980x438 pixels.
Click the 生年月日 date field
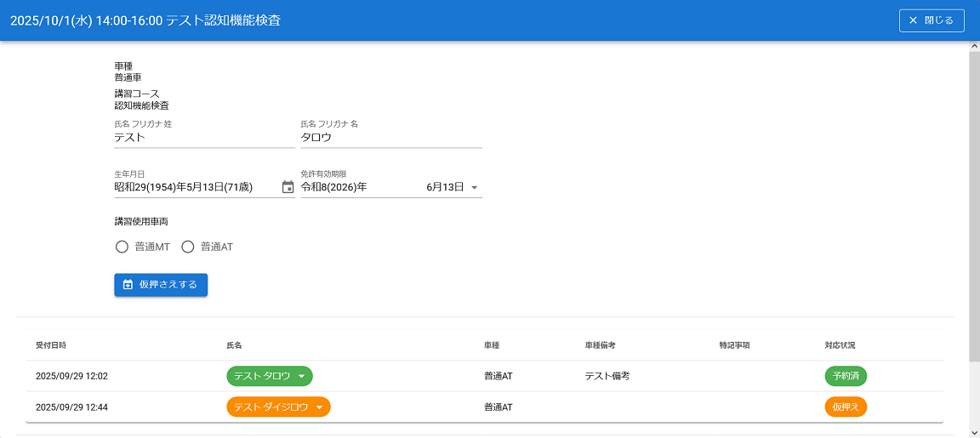[x=196, y=187]
